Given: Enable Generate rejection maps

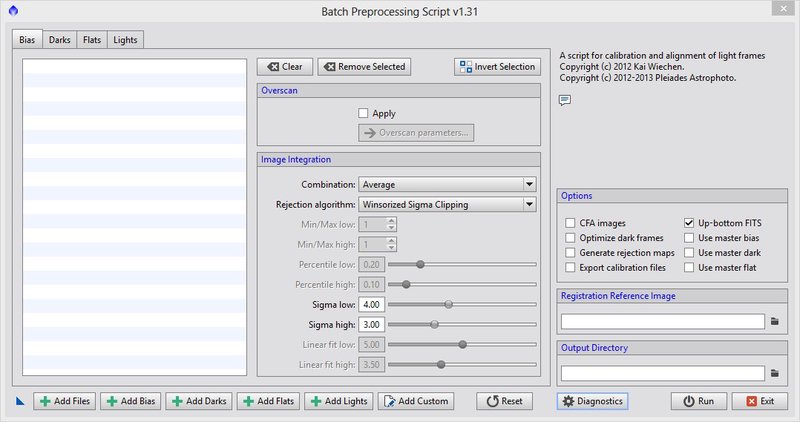Looking at the screenshot, I should (x=570, y=253).
